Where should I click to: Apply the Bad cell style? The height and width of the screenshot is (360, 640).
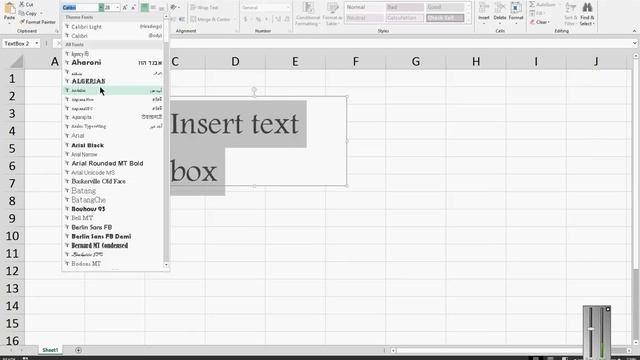[x=404, y=7]
